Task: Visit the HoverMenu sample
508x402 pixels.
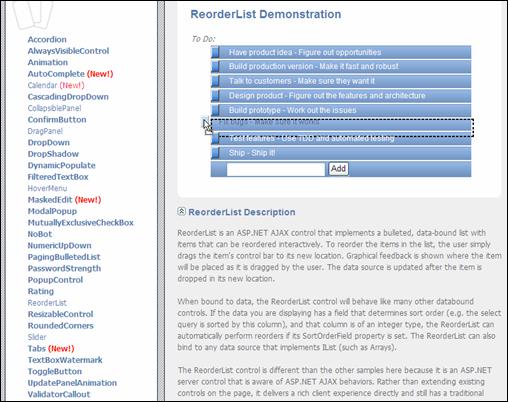Action: pos(47,188)
